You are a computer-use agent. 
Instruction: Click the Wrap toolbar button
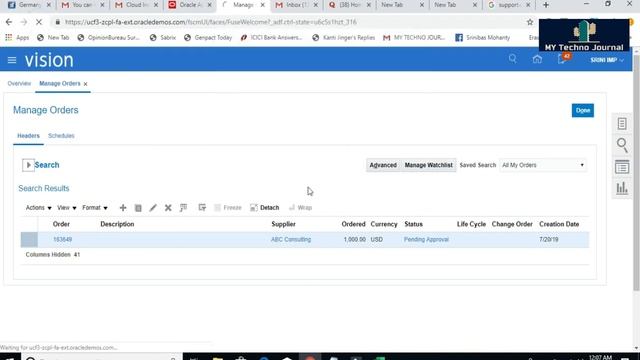click(300, 208)
